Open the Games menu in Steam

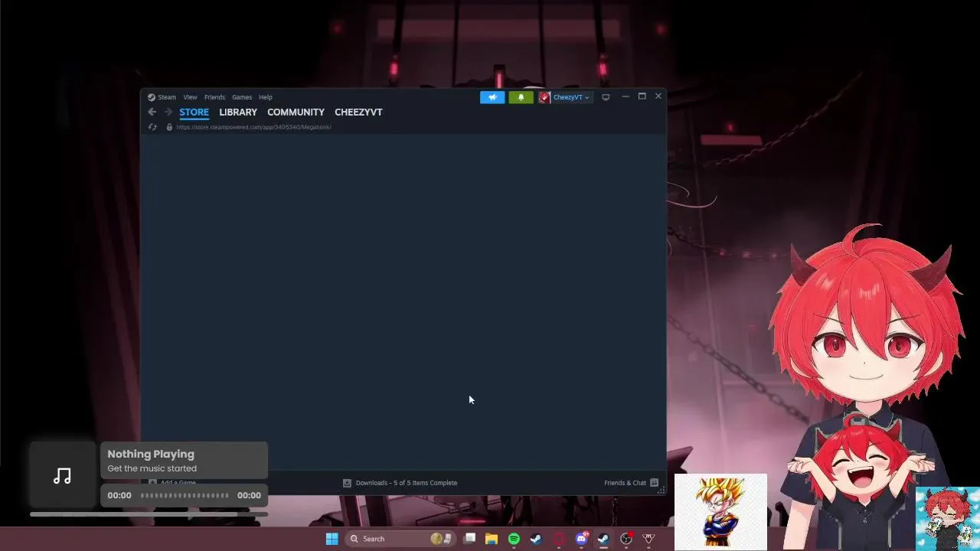pyautogui.click(x=242, y=97)
